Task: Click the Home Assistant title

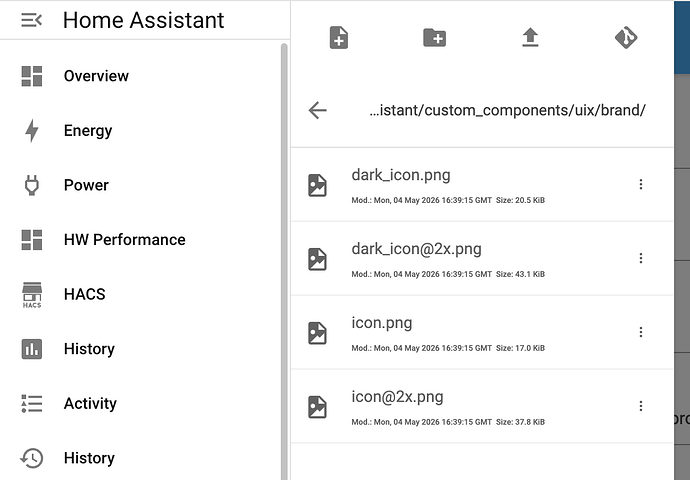Action: (143, 20)
